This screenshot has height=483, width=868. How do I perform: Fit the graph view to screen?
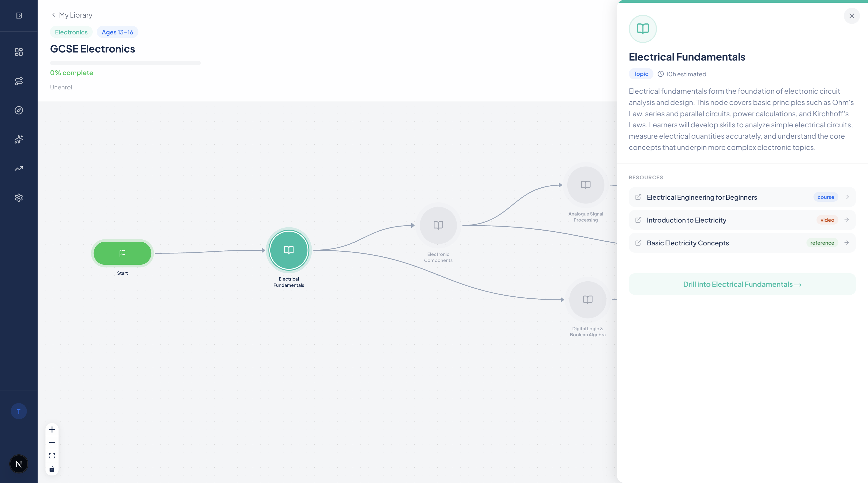pos(52,456)
